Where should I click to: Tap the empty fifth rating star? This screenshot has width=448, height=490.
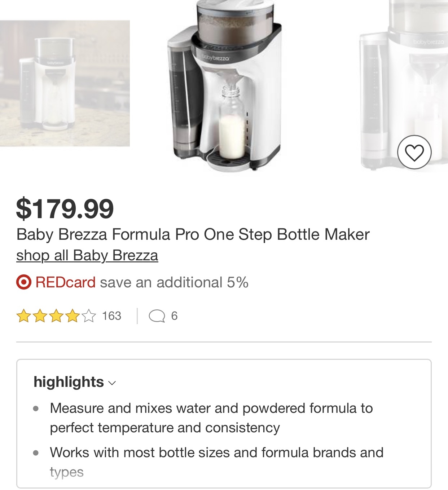[89, 316]
